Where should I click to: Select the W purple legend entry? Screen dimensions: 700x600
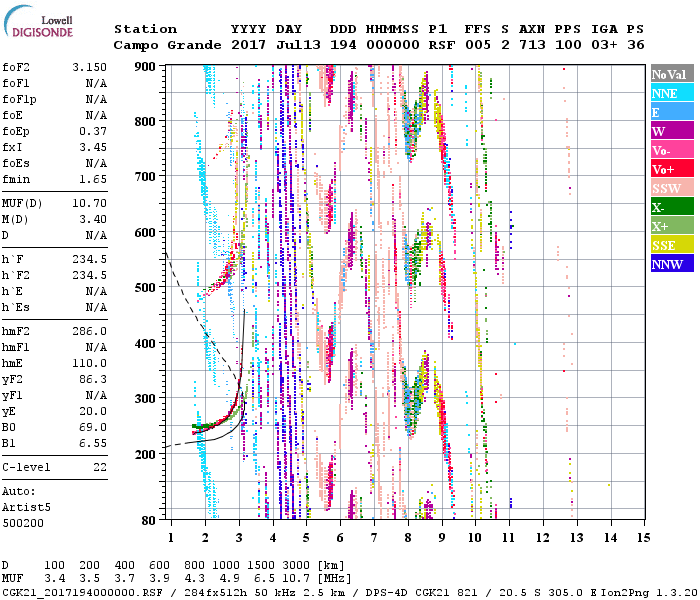[x=669, y=131]
